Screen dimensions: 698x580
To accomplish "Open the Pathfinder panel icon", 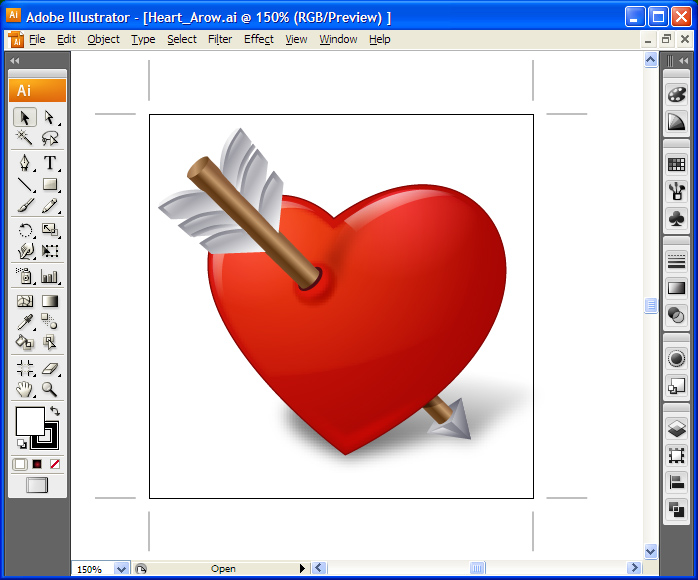I will coord(676,509).
